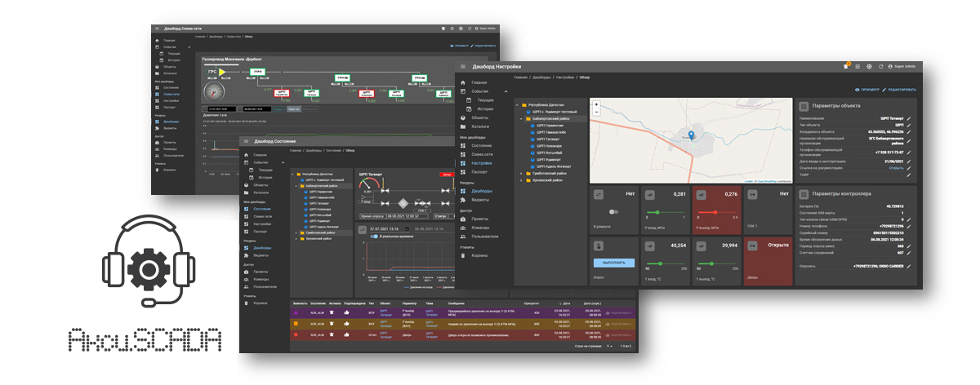Screen dimensions: 980x385
Task: Edit Период опроса (мин) pencil
Action: point(909,246)
